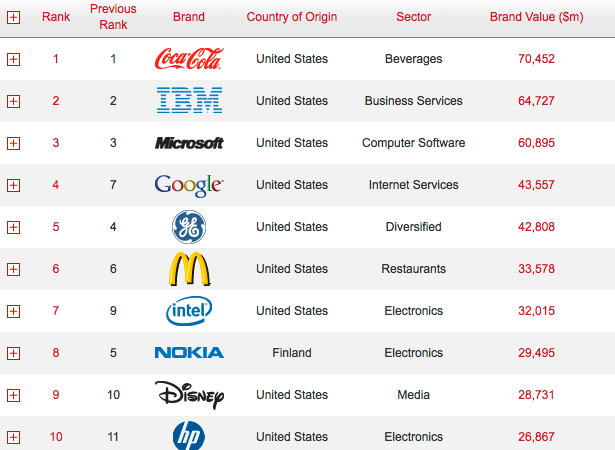The width and height of the screenshot is (615, 450).
Task: Select the Microsoft logo
Action: [189, 143]
